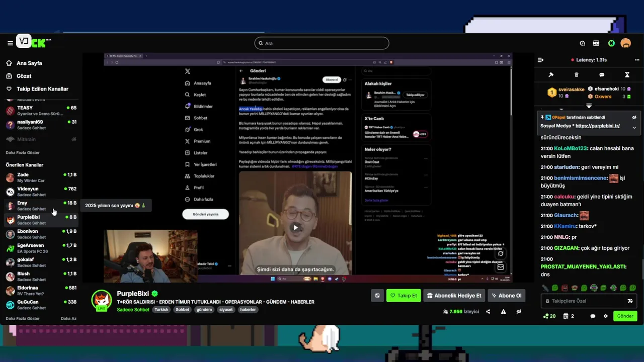Open the emote picker in chat input
The image size is (644, 362).
pyautogui.click(x=630, y=301)
